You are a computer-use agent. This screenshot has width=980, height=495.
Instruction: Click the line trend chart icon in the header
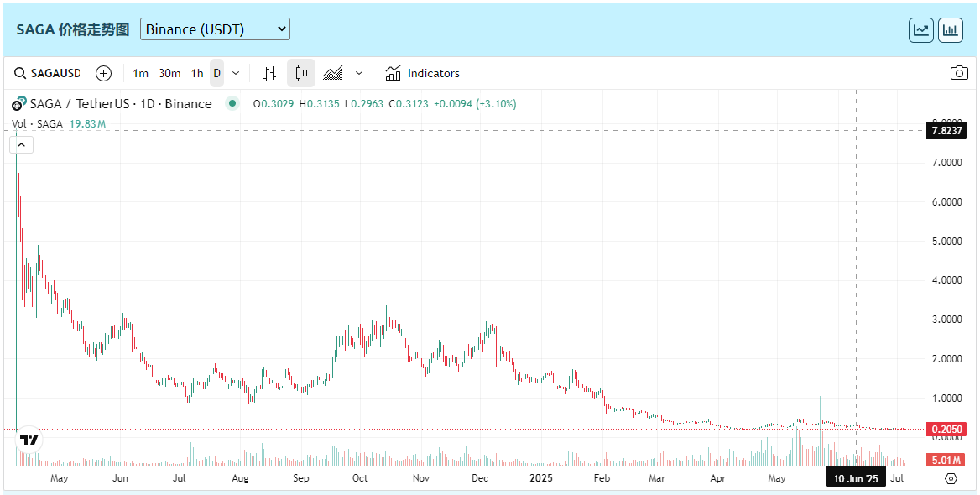(x=921, y=30)
